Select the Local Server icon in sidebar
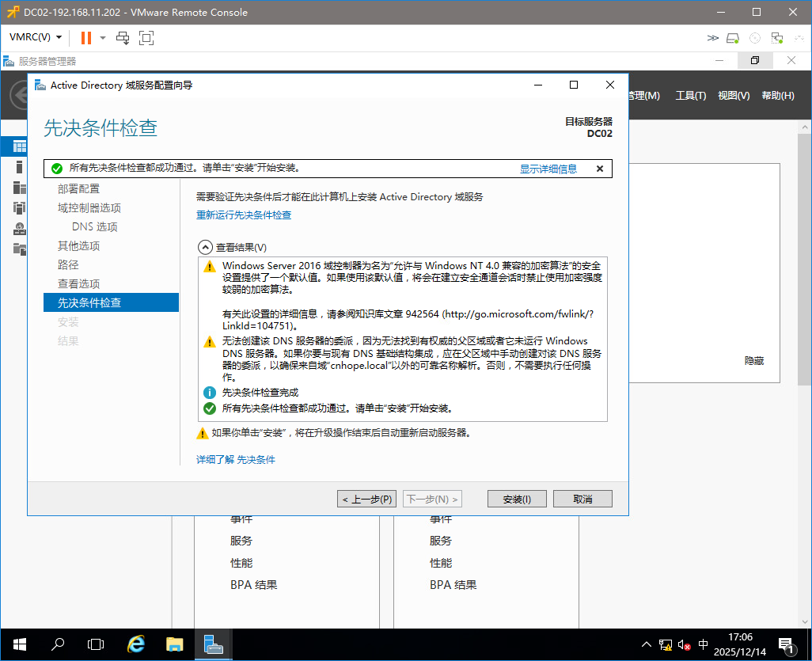 (19, 167)
